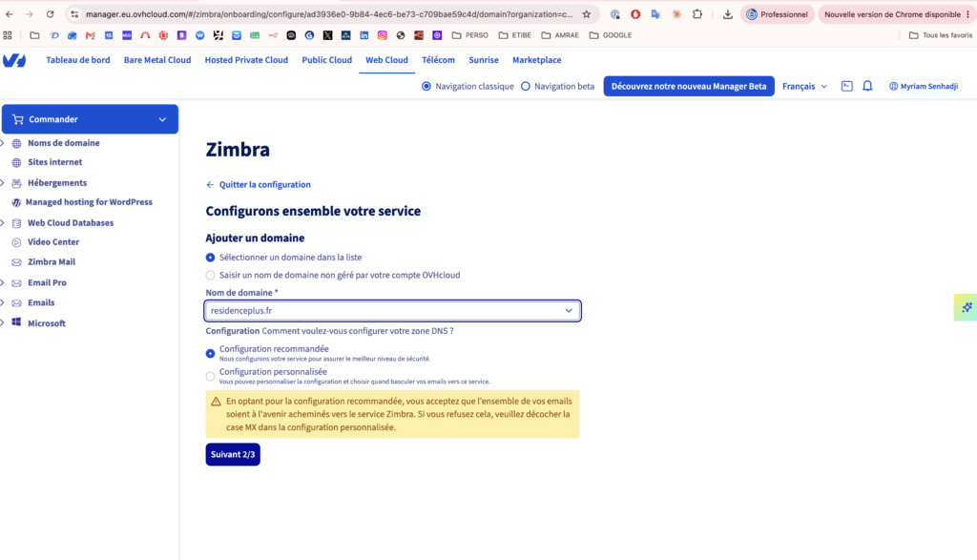Open the AMRAE bookmarks folder

click(559, 35)
